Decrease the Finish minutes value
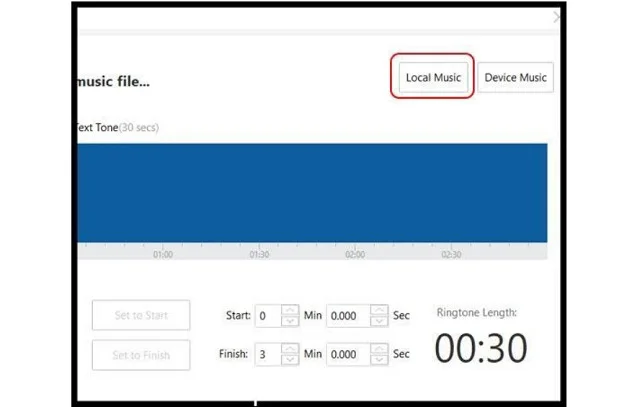The image size is (640, 407). pos(290,360)
